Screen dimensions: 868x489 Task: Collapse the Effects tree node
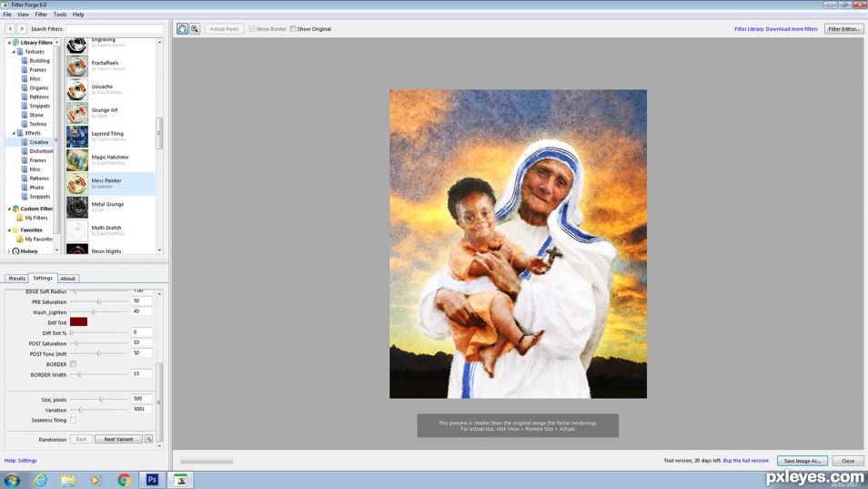pyautogui.click(x=14, y=133)
